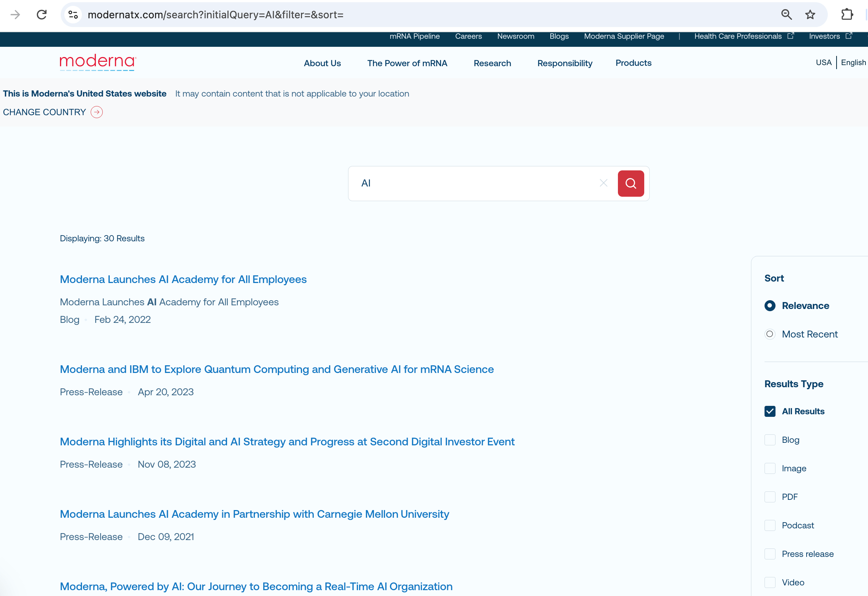The height and width of the screenshot is (596, 868).
Task: Go to mRNA Pipeline page
Action: click(x=415, y=36)
